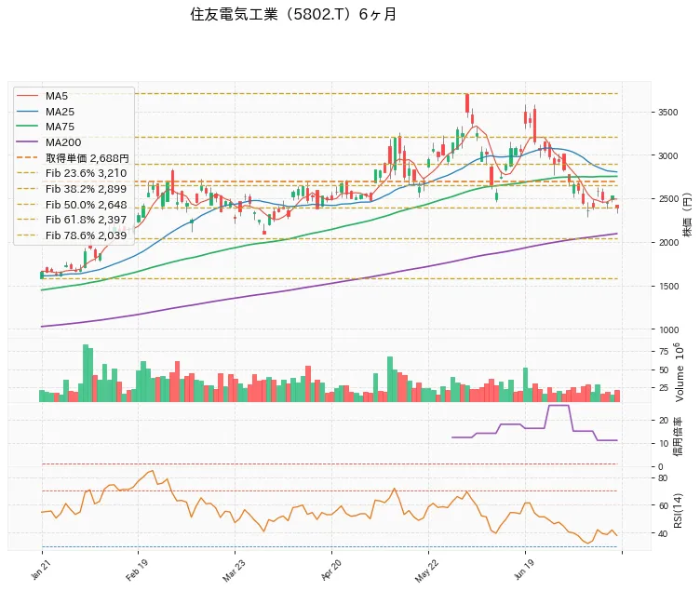The height and width of the screenshot is (591, 700).
Task: Select the MA5 legend entry
Action: [42, 96]
